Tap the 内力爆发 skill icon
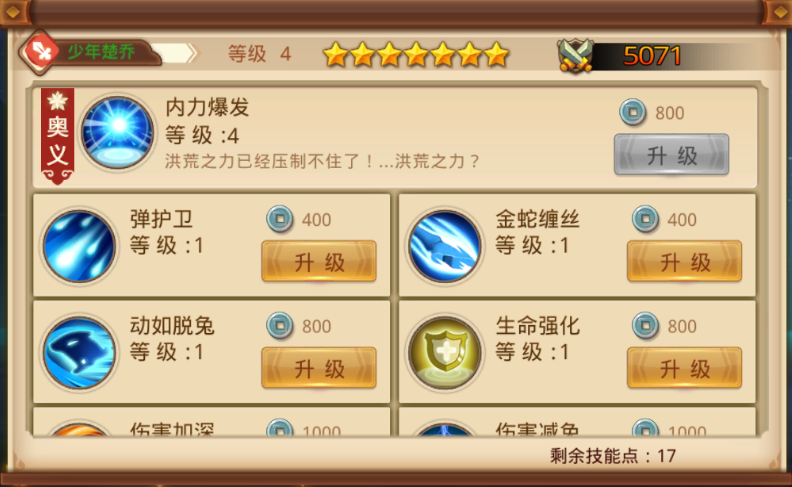Screen dimensions: 792x487 click(x=118, y=133)
